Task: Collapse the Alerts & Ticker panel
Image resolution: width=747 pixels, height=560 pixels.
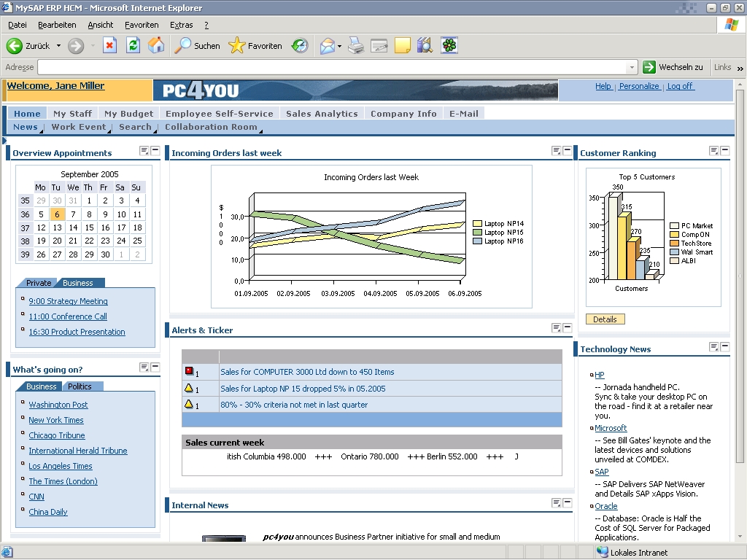Action: pyautogui.click(x=567, y=328)
